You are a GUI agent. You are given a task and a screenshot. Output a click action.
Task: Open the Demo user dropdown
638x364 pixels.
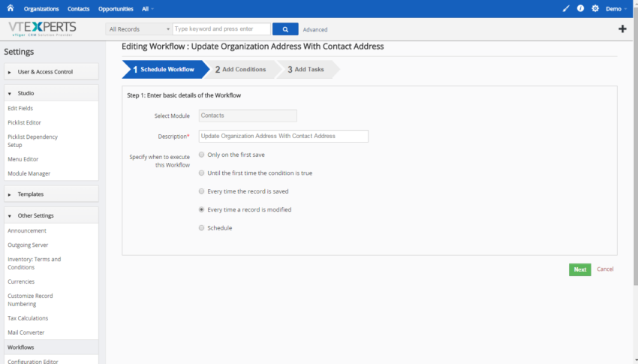[x=616, y=9]
